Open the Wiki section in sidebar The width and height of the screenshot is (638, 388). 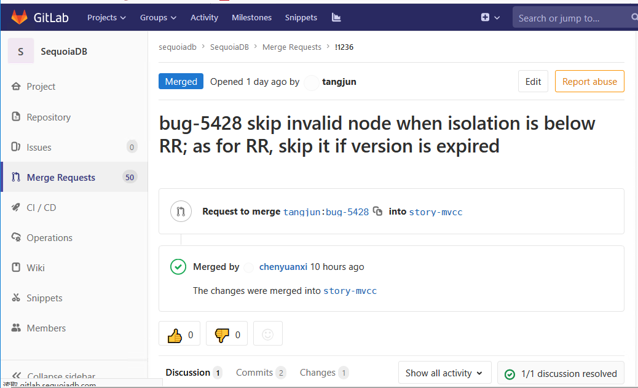(x=35, y=268)
